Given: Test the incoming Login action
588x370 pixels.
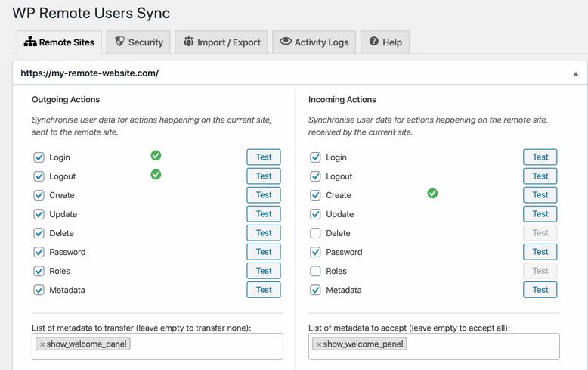Looking at the screenshot, I should (x=540, y=157).
